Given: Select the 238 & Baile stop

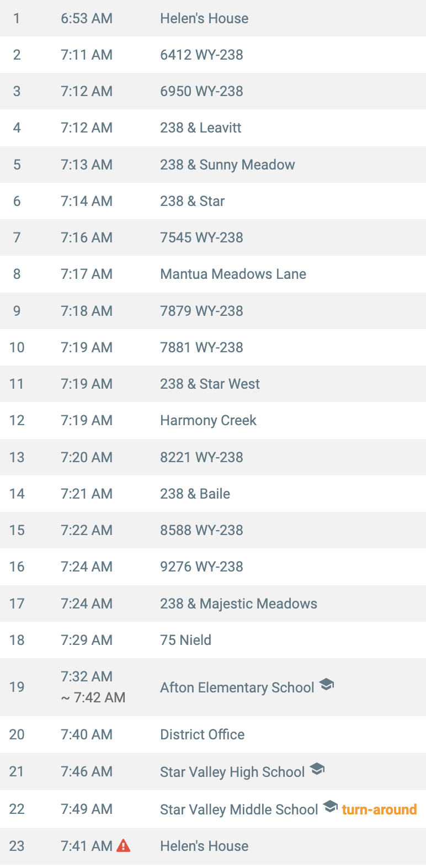Looking at the screenshot, I should point(213,494).
